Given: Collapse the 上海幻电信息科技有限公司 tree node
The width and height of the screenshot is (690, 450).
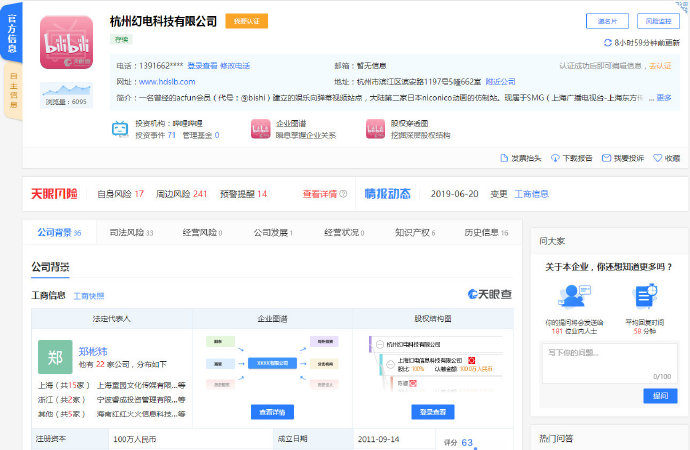Looking at the screenshot, I should (390, 364).
